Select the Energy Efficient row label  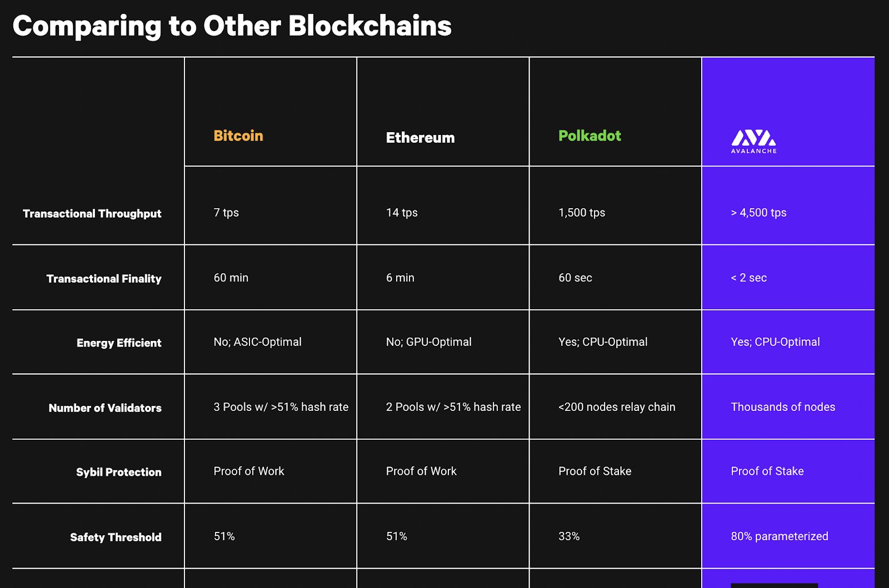point(119,343)
